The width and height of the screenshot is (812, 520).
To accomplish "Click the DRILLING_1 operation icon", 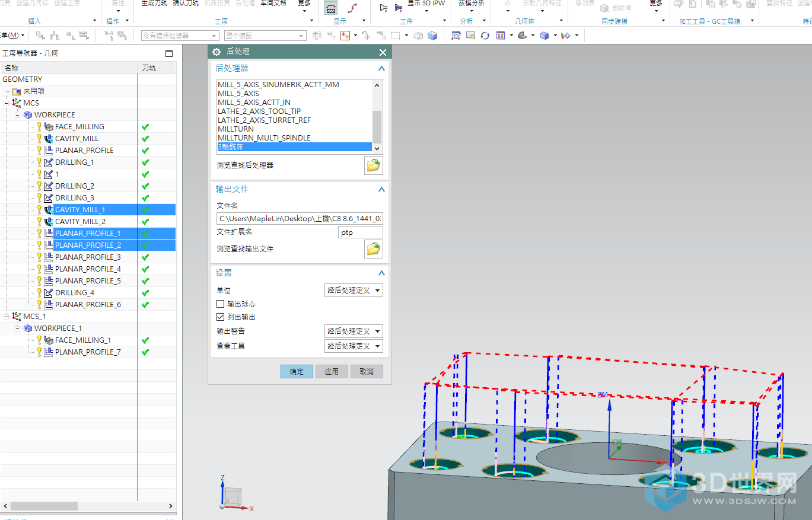I will click(x=49, y=162).
